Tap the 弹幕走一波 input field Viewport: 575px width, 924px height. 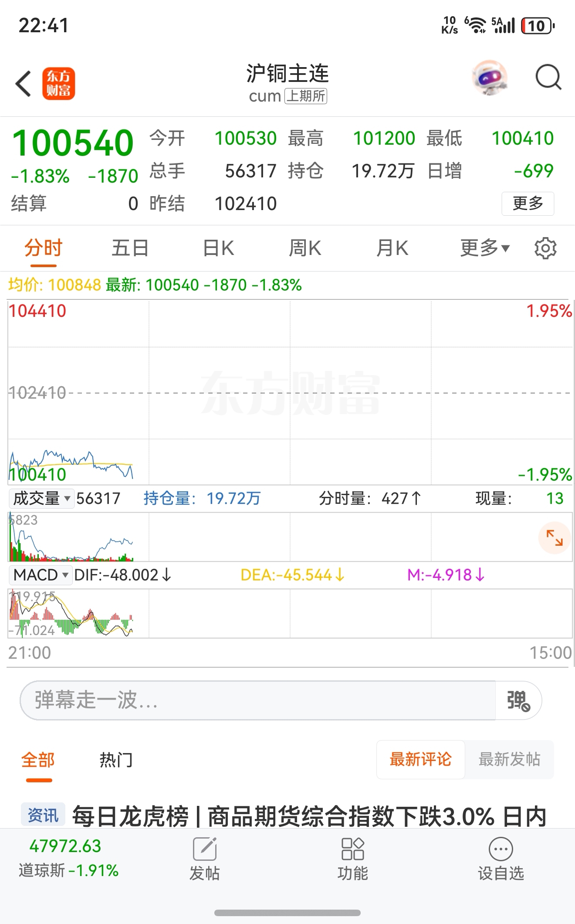click(x=257, y=701)
